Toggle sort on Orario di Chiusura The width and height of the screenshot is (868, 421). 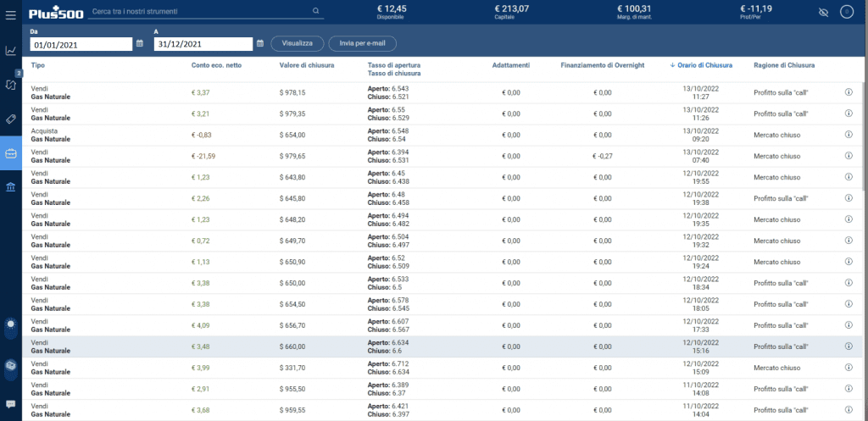tap(701, 65)
